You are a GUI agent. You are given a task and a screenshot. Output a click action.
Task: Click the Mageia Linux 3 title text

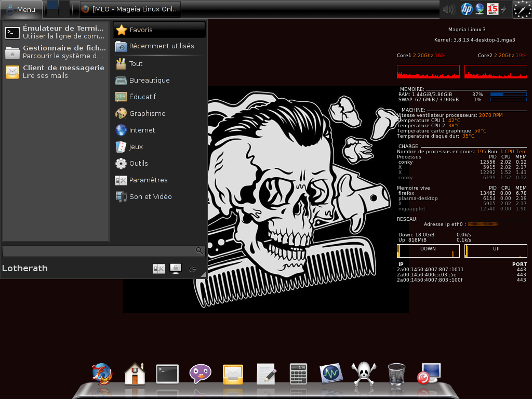(x=467, y=30)
